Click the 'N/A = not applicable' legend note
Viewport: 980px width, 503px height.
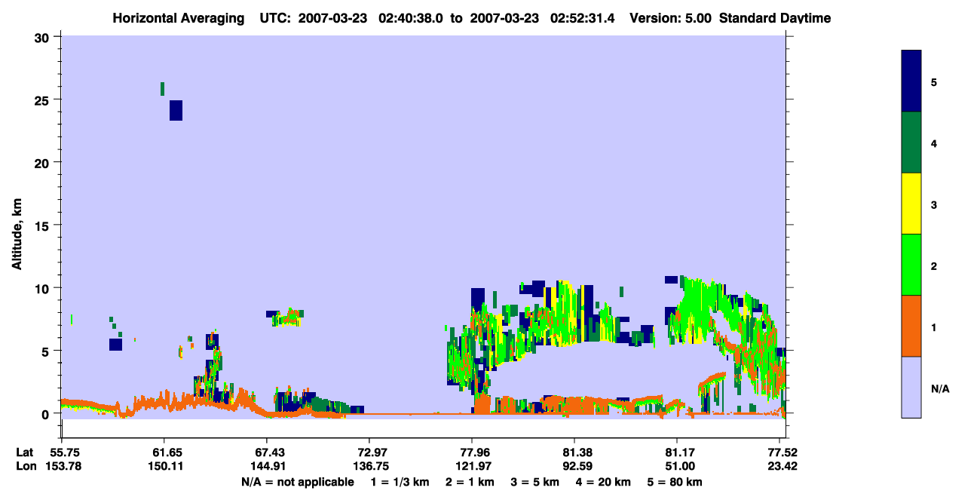coord(297,482)
